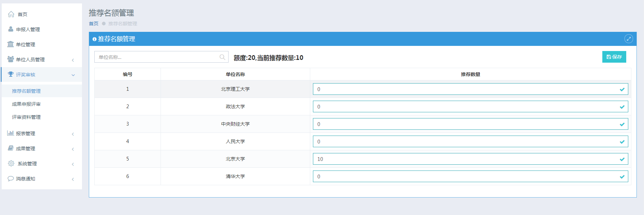This screenshot has height=215, width=644.
Task: Click the 北京大学 table cell
Action: pyautogui.click(x=235, y=159)
